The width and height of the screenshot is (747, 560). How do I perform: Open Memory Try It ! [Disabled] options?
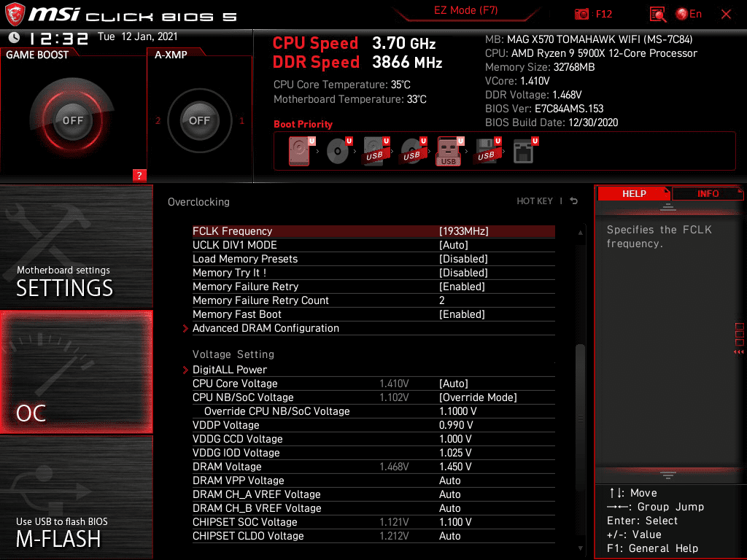point(373,273)
